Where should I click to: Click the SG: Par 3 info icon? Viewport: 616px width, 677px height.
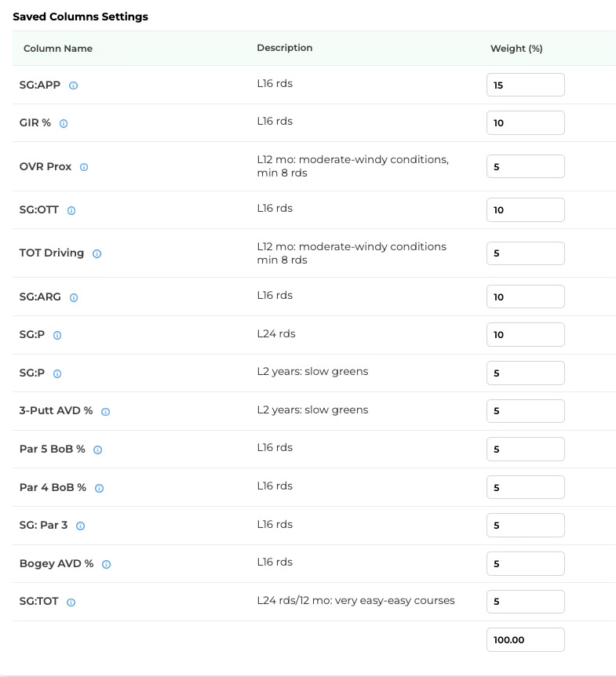point(80,526)
